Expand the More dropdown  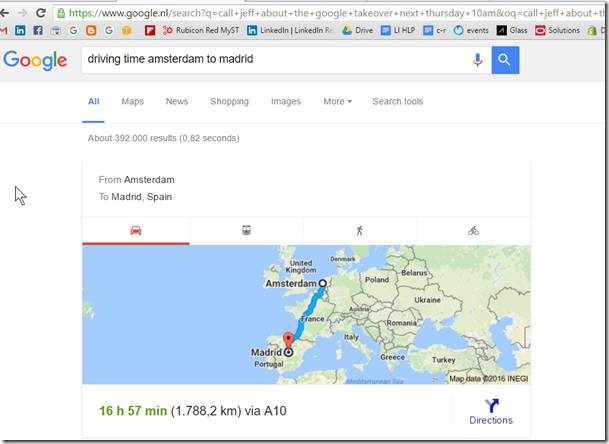click(337, 101)
